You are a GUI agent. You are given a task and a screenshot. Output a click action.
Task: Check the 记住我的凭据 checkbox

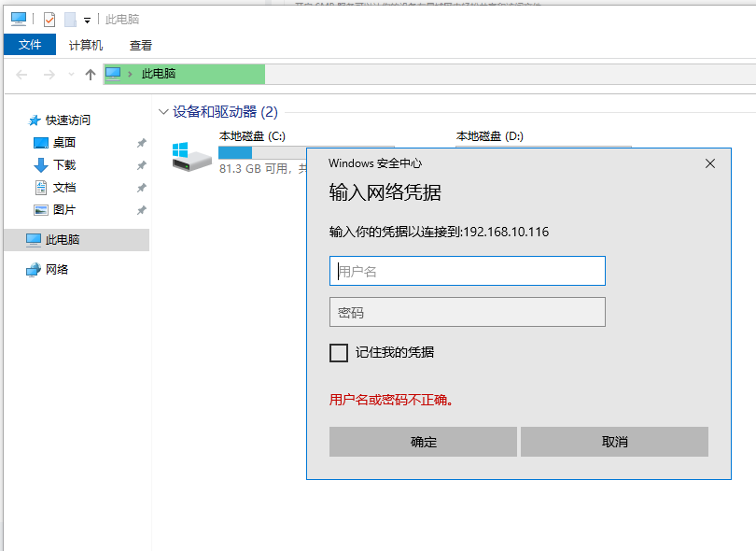[339, 353]
